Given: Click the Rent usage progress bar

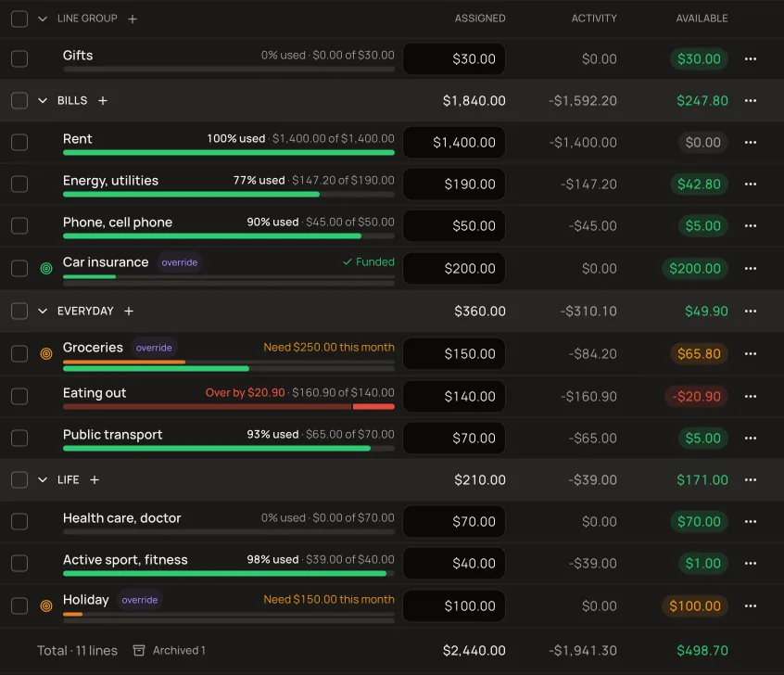Looking at the screenshot, I should [229, 153].
